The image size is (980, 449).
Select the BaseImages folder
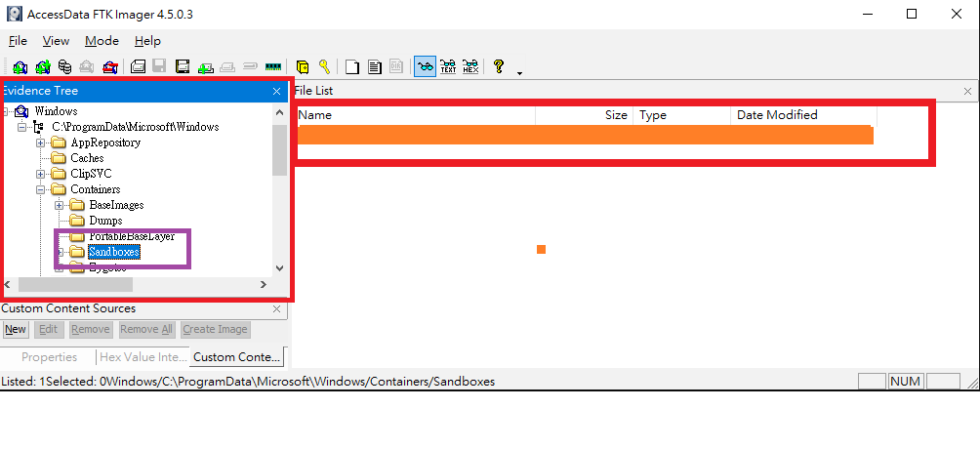[116, 205]
